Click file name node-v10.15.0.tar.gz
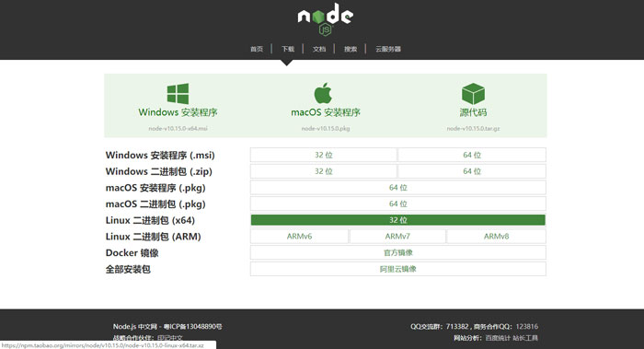Screen dimensions: 644x349 click(x=473, y=129)
